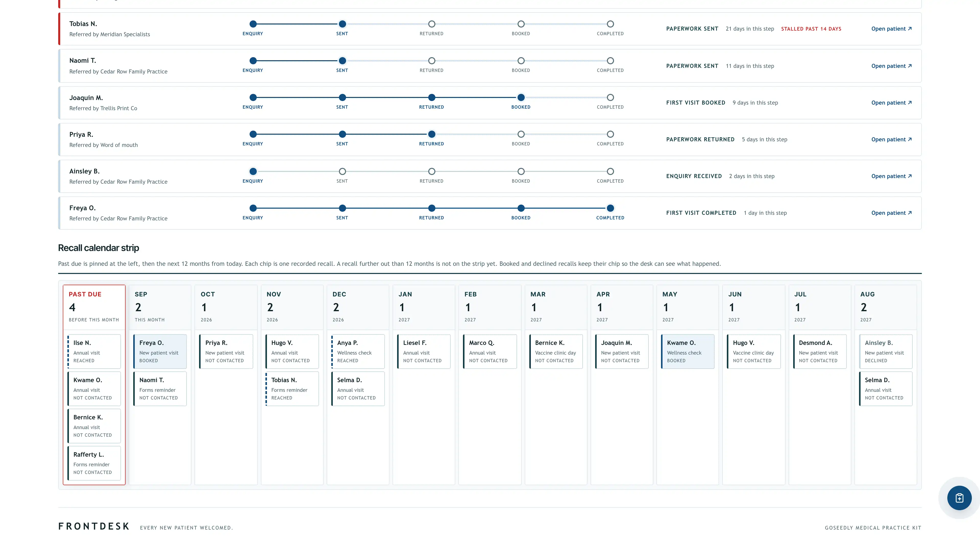Click Referred by Trellis Print Co text

coord(103,108)
